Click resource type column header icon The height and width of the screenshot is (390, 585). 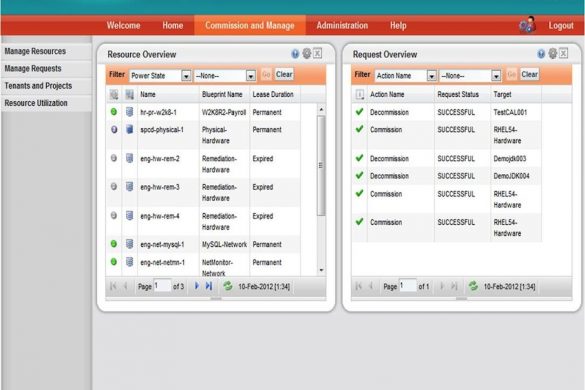click(129, 94)
